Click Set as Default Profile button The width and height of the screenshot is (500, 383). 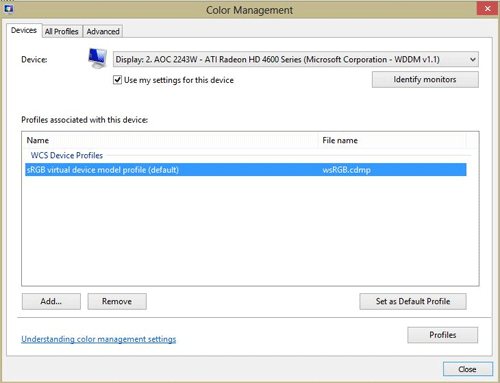[x=413, y=301]
